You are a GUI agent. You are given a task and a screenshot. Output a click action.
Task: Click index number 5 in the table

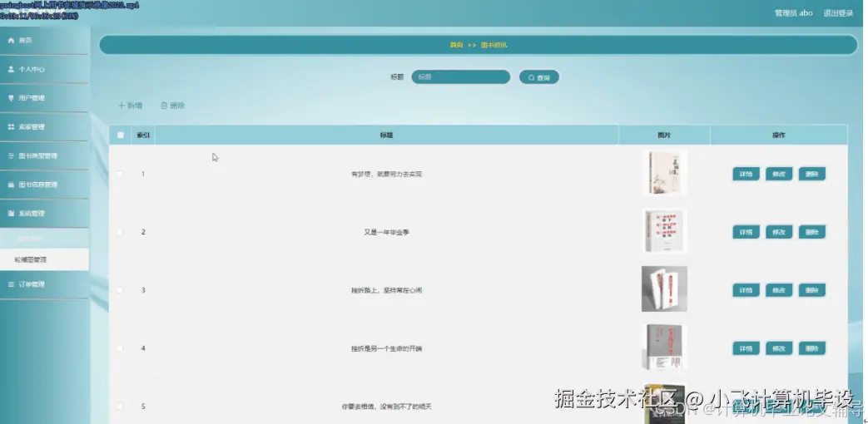pos(143,407)
